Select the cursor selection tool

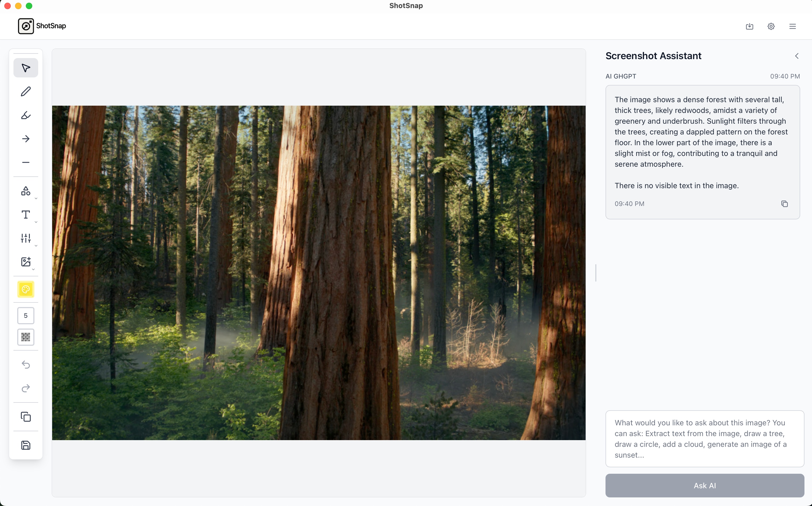pos(26,67)
